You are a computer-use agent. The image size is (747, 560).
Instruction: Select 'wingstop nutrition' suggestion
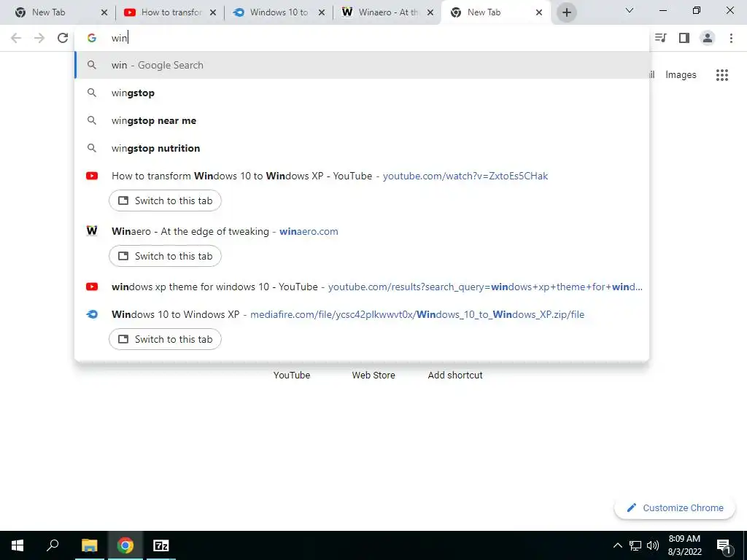[362, 148]
